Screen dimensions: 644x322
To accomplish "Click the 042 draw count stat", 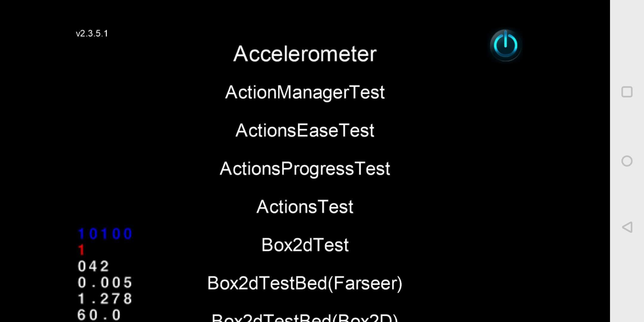I will click(x=93, y=266).
